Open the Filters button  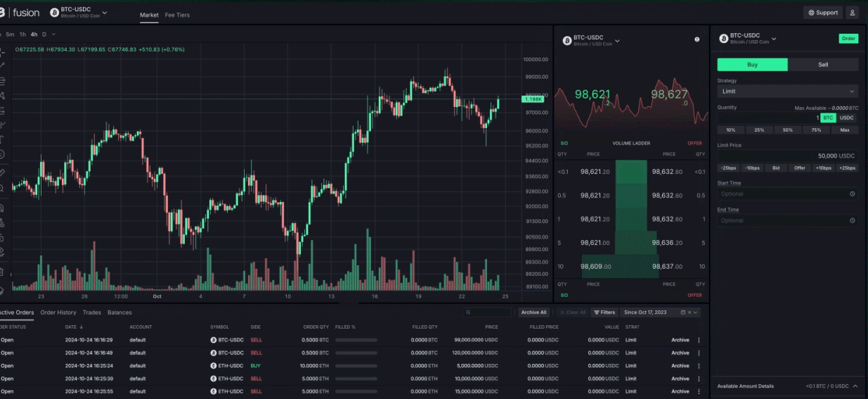coord(604,312)
